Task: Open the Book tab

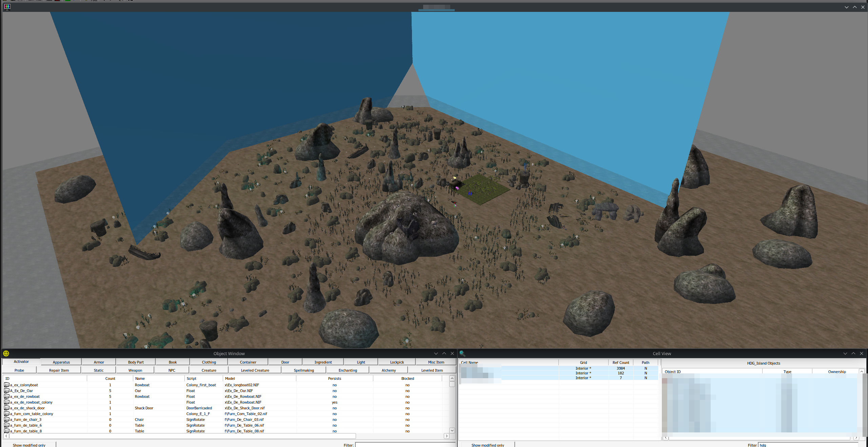Action: (173, 362)
